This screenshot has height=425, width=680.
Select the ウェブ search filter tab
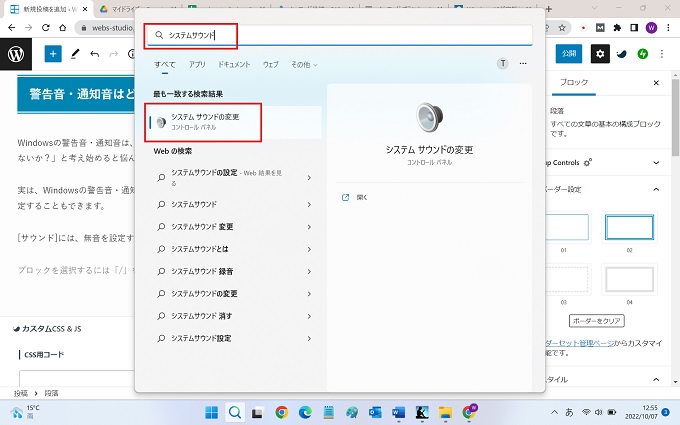click(x=270, y=65)
